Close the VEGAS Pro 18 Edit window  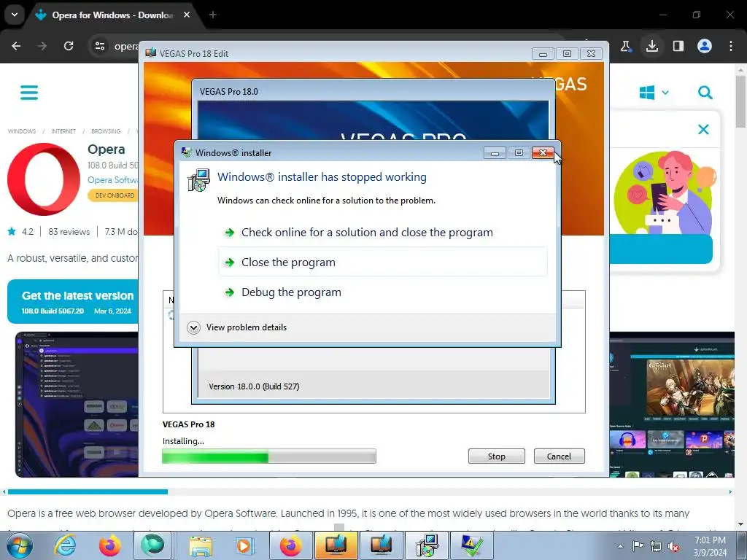coord(591,54)
